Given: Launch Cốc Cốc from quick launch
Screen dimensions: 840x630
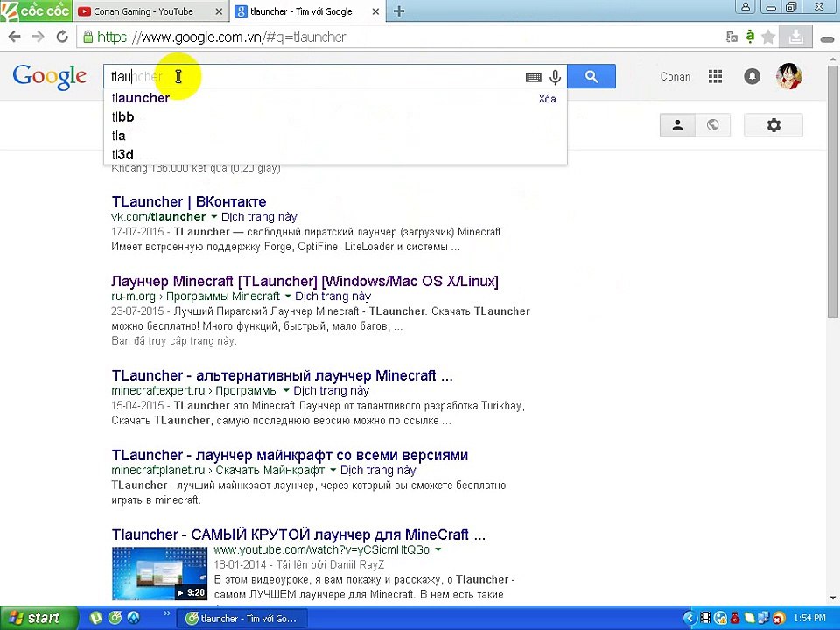Looking at the screenshot, I should pyautogui.click(x=115, y=618).
